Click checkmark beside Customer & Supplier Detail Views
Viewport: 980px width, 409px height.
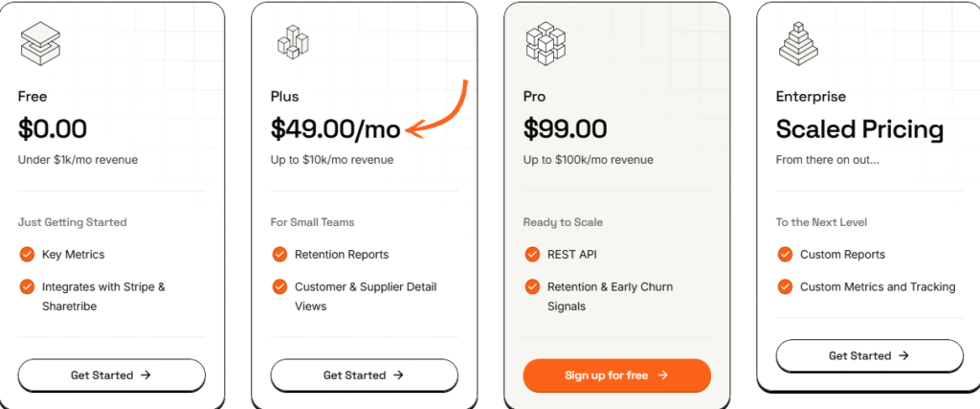(279, 286)
